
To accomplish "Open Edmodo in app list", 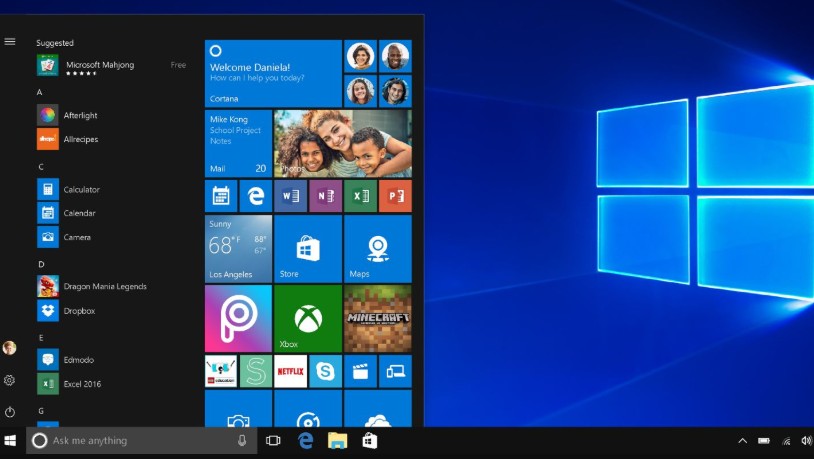I will [x=65, y=360].
